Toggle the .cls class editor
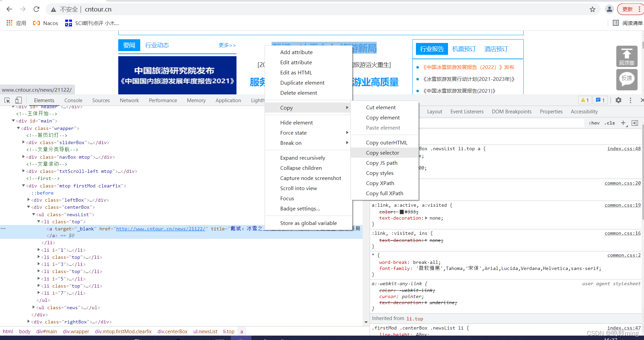 click(610, 123)
